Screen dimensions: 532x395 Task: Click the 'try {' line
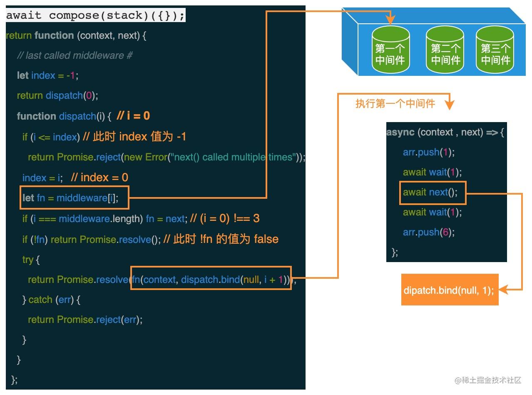tap(31, 260)
